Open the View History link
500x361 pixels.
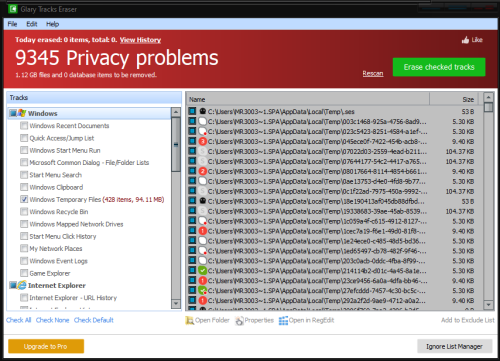click(x=140, y=40)
